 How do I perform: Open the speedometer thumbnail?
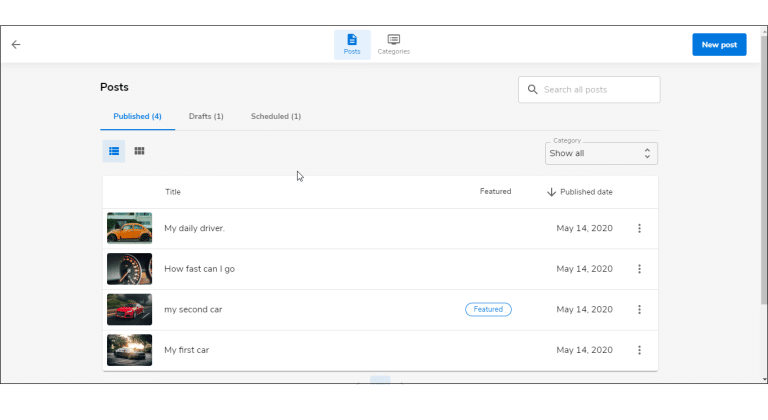(129, 269)
